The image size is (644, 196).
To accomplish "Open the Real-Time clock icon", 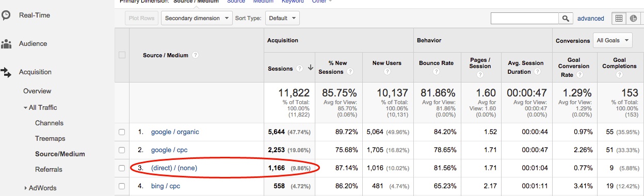I will coord(6,15).
